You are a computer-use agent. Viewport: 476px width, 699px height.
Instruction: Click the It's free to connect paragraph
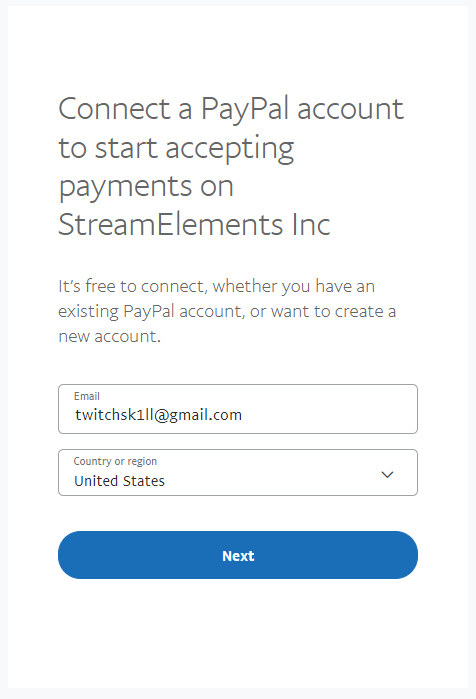[227, 311]
